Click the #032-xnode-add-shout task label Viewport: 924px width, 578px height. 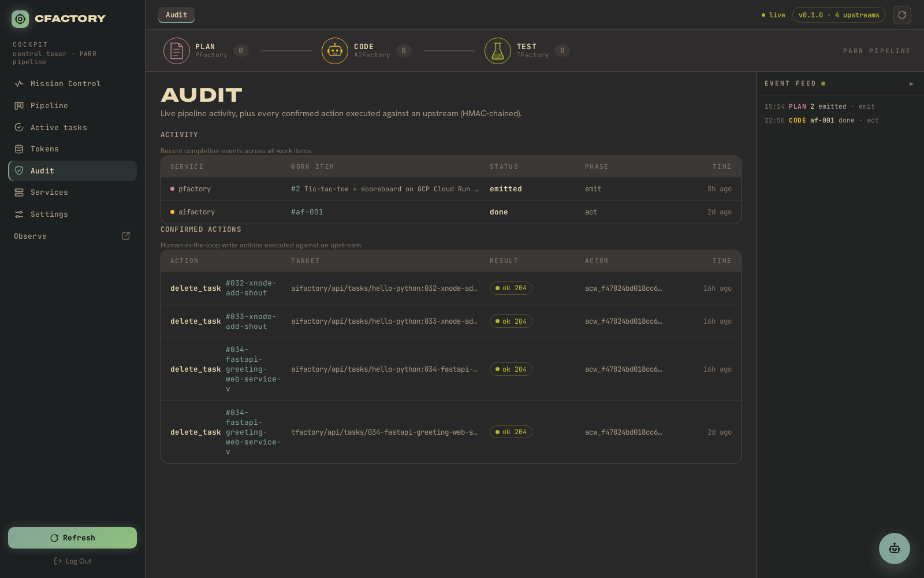(251, 288)
